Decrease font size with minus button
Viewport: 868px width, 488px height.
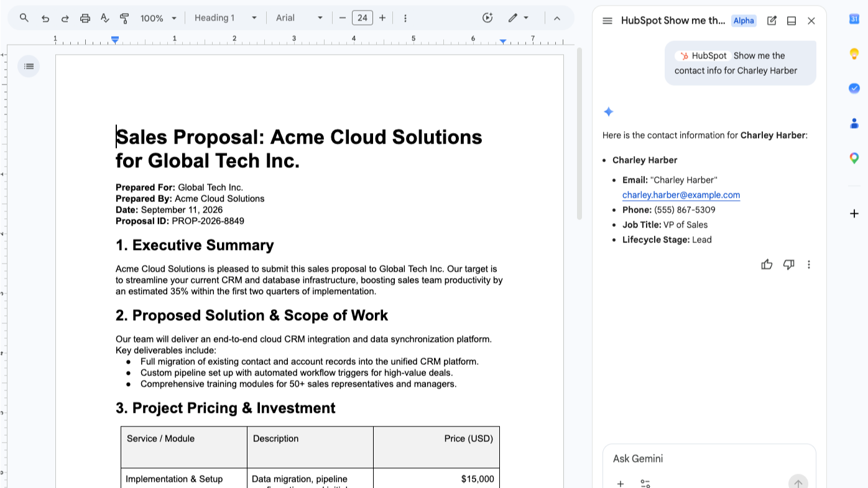(342, 18)
